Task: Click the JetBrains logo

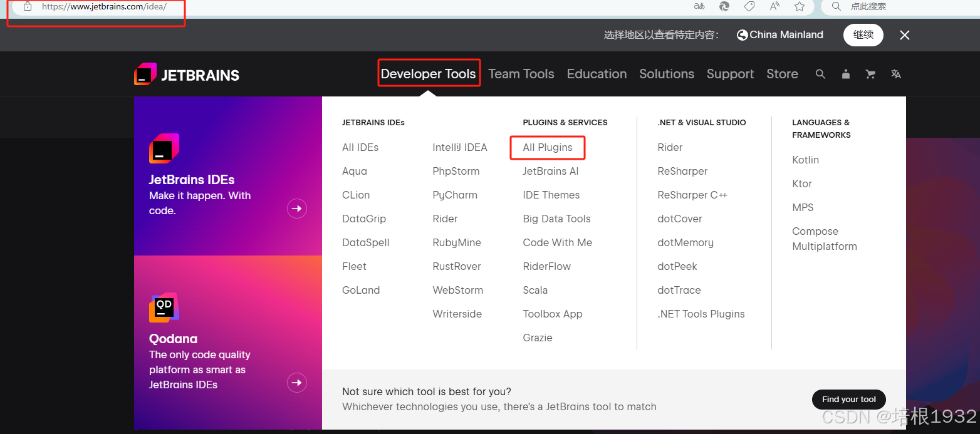Action: (187, 75)
